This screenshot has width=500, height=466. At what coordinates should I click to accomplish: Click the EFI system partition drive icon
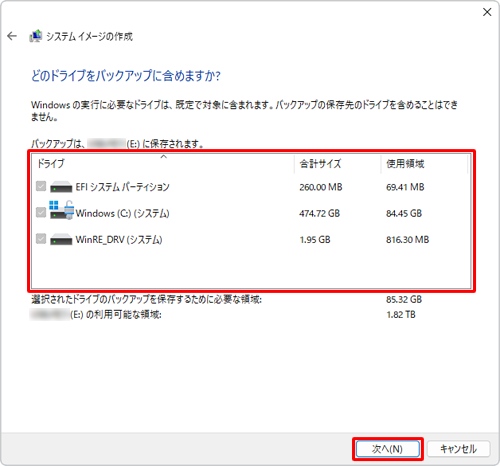(x=61, y=187)
